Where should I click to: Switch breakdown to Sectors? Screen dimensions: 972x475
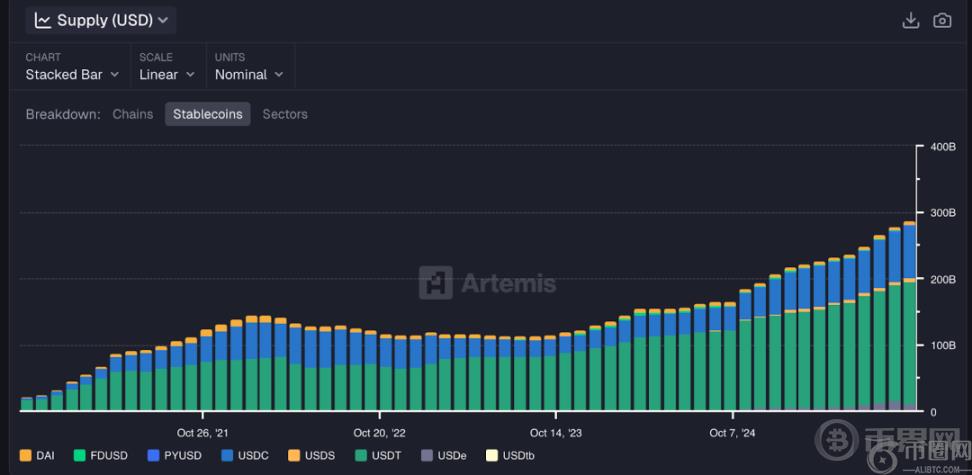pos(285,114)
